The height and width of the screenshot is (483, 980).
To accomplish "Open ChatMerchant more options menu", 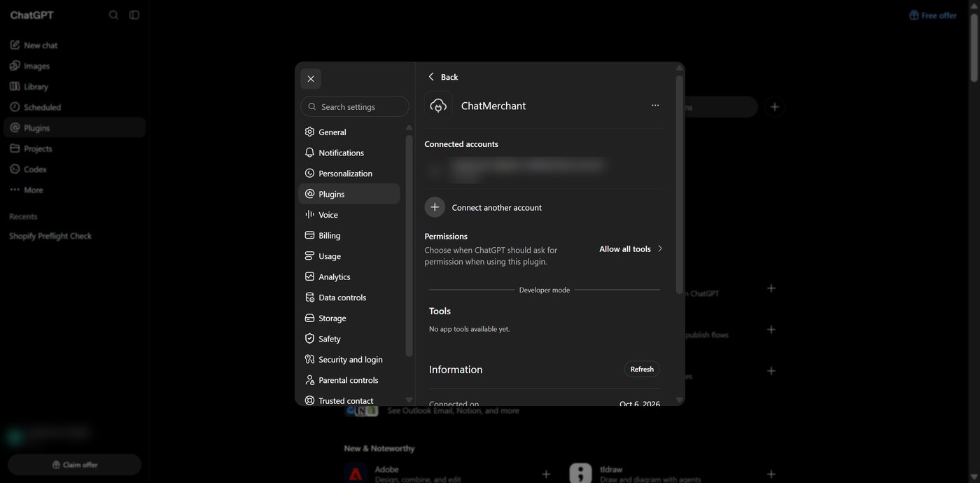I will point(655,105).
